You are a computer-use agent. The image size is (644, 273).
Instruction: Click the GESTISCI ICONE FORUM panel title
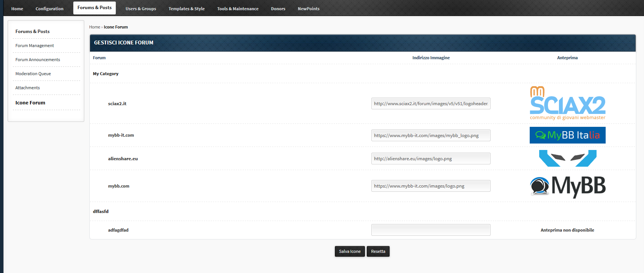(124, 43)
